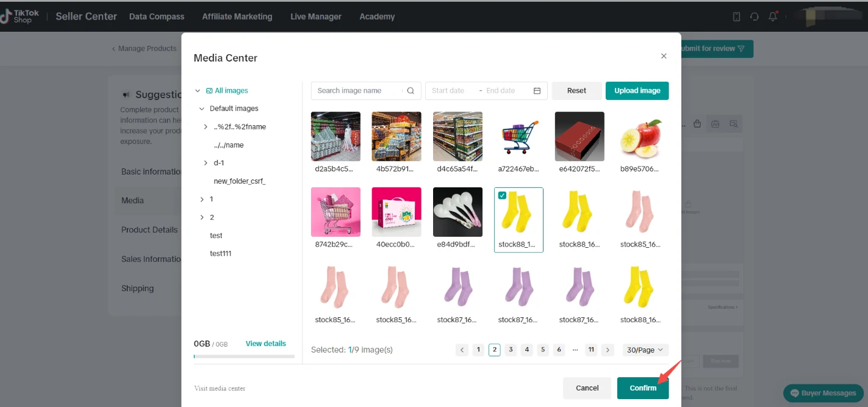Open the date range calendar icon
868x407 pixels.
(537, 91)
